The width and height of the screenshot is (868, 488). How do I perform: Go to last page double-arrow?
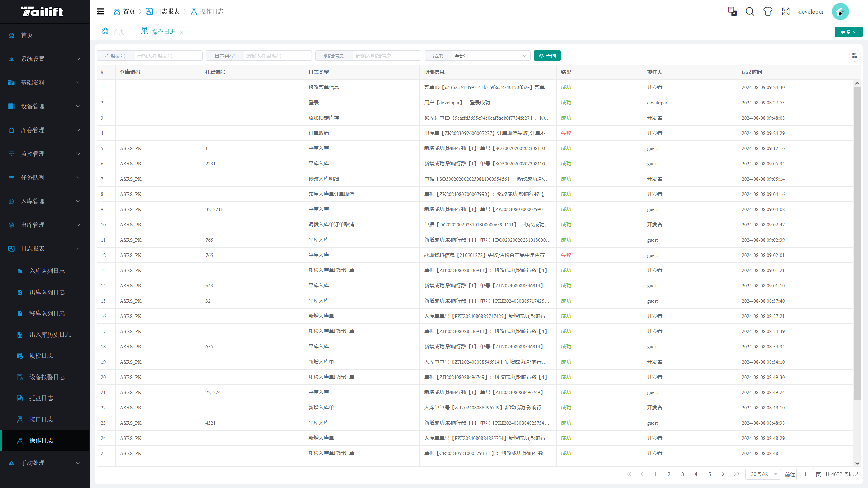[736, 474]
